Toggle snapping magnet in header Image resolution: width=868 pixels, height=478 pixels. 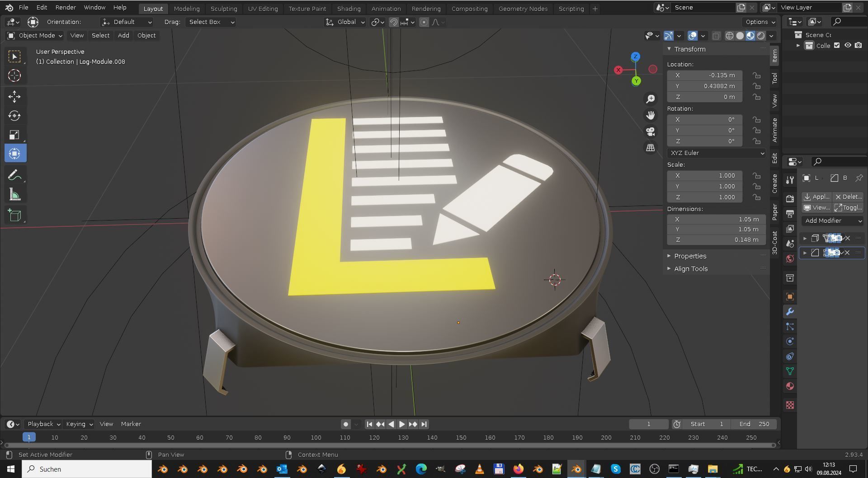pos(394,22)
